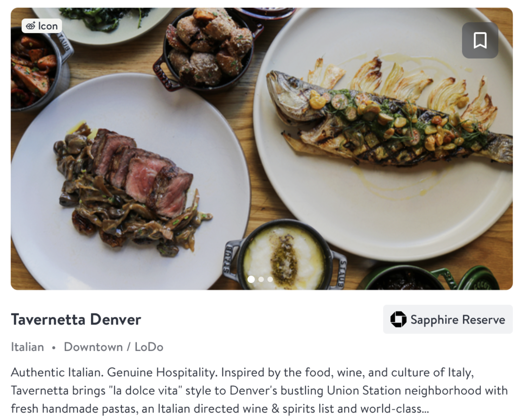Click the Chase logo in the Sapphire Reserve badge
Viewport: 524px width, 420px height.
click(398, 319)
